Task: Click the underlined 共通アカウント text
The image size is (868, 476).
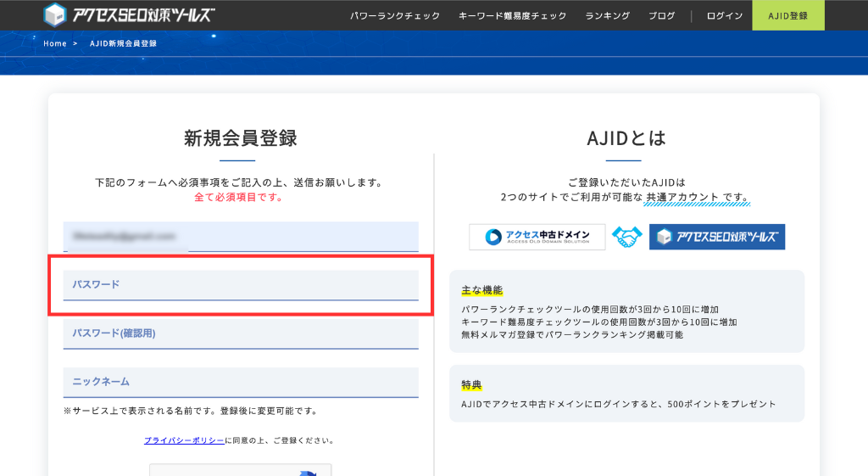Action: (x=682, y=197)
